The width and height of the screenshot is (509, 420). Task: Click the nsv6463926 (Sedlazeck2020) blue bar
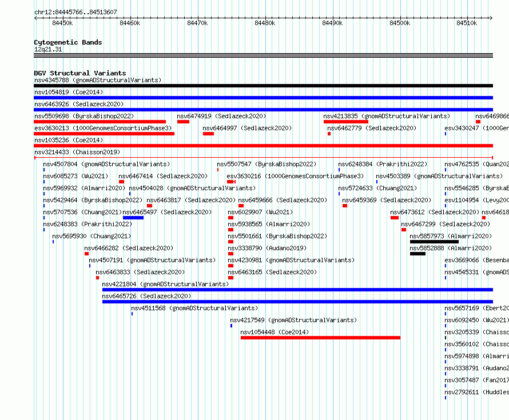(263, 110)
